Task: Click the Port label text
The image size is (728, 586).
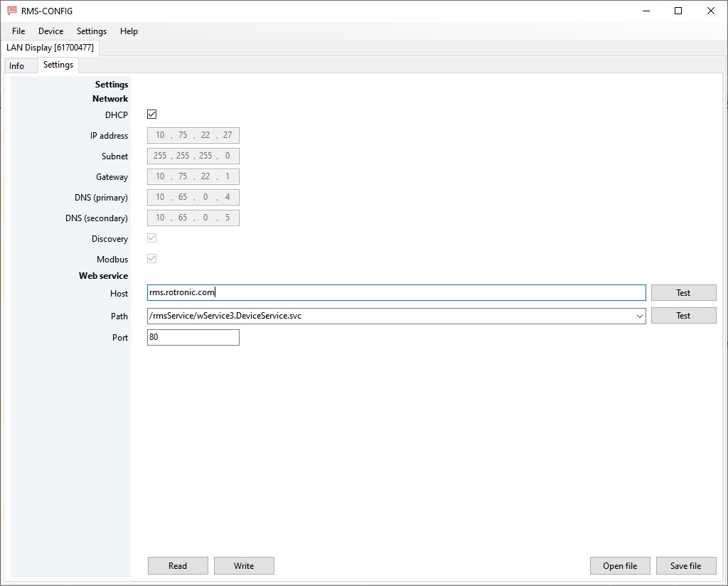Action: [x=119, y=338]
